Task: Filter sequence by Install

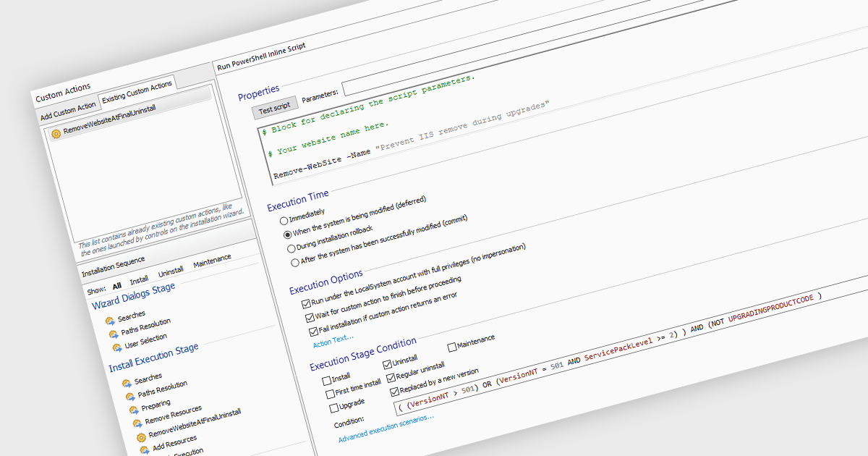Action: [140, 279]
